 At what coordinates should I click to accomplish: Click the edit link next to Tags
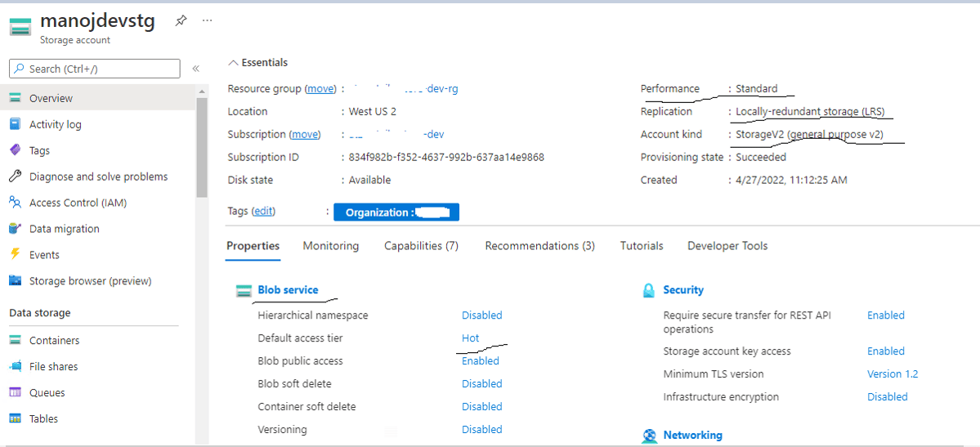[x=263, y=211]
